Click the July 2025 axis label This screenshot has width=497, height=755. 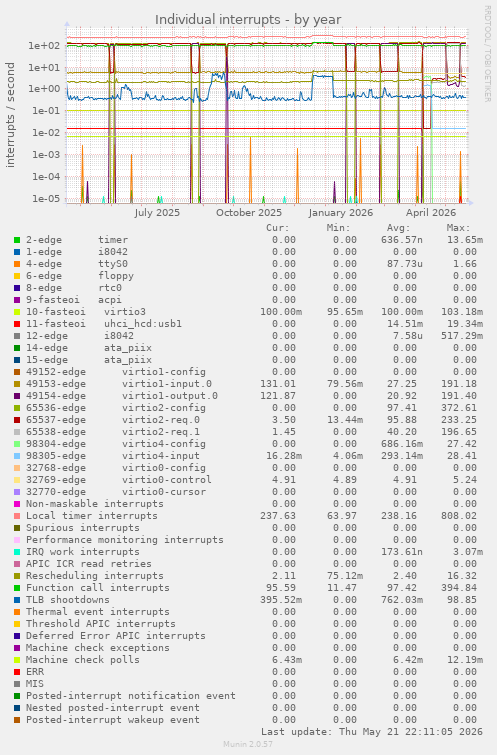pyautogui.click(x=157, y=212)
